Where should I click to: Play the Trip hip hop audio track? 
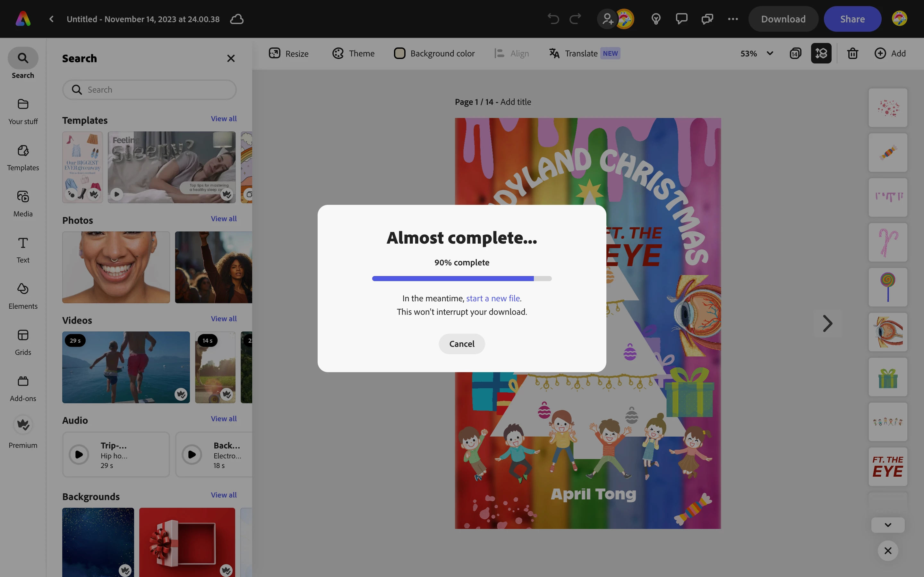[79, 455]
